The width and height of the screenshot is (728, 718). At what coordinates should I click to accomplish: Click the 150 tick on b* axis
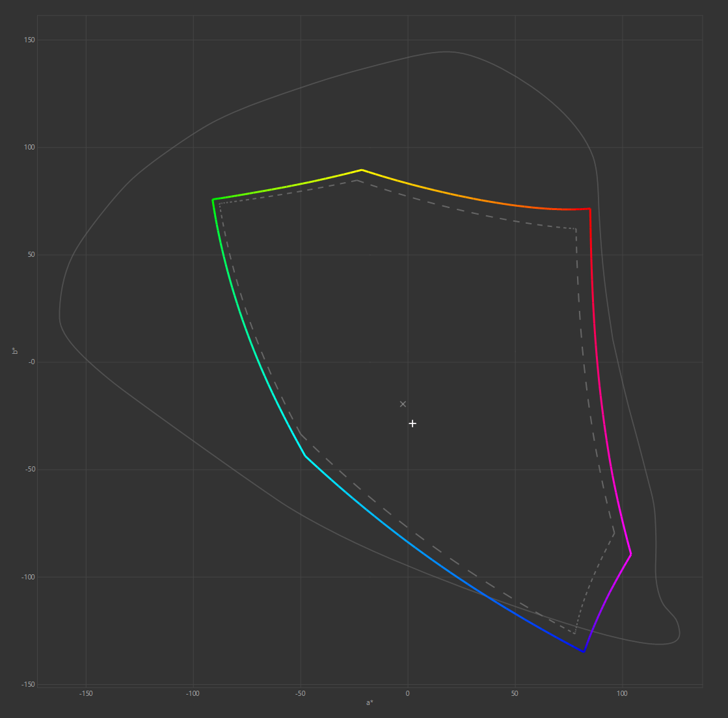tap(29, 40)
